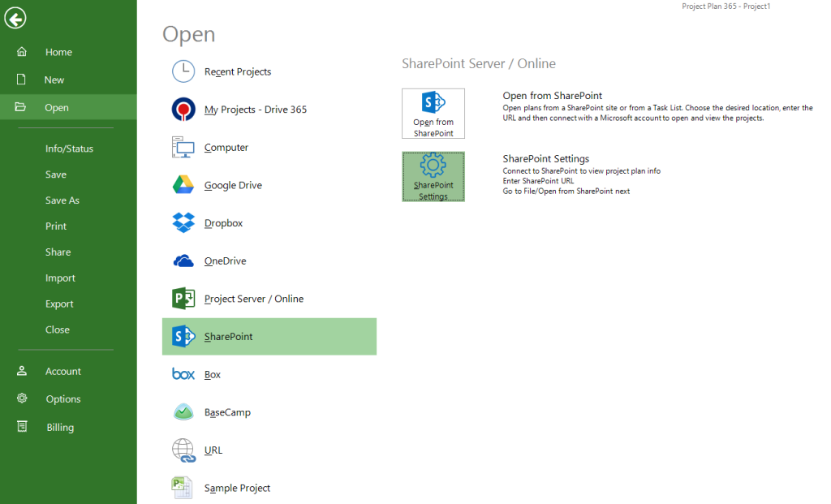Switch to the Home menu item

pos(58,51)
